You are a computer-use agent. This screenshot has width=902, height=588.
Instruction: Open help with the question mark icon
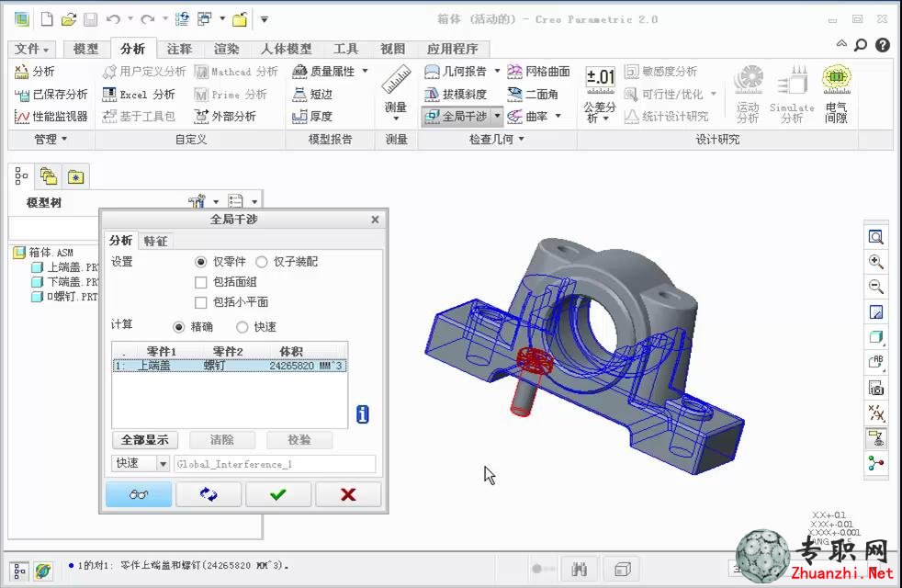coord(883,45)
